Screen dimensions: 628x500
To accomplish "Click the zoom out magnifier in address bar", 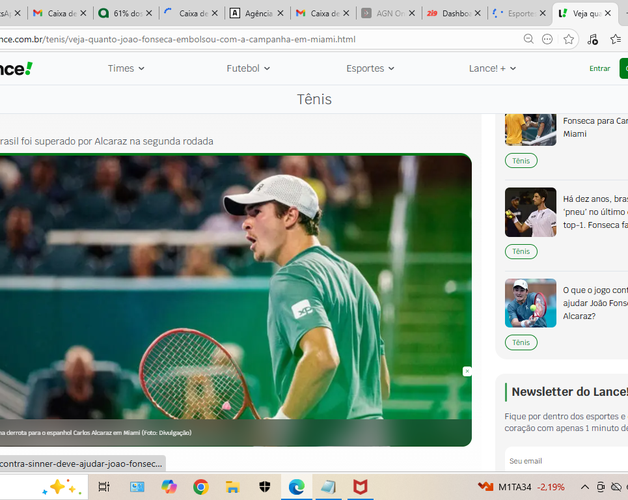I will 529,39.
